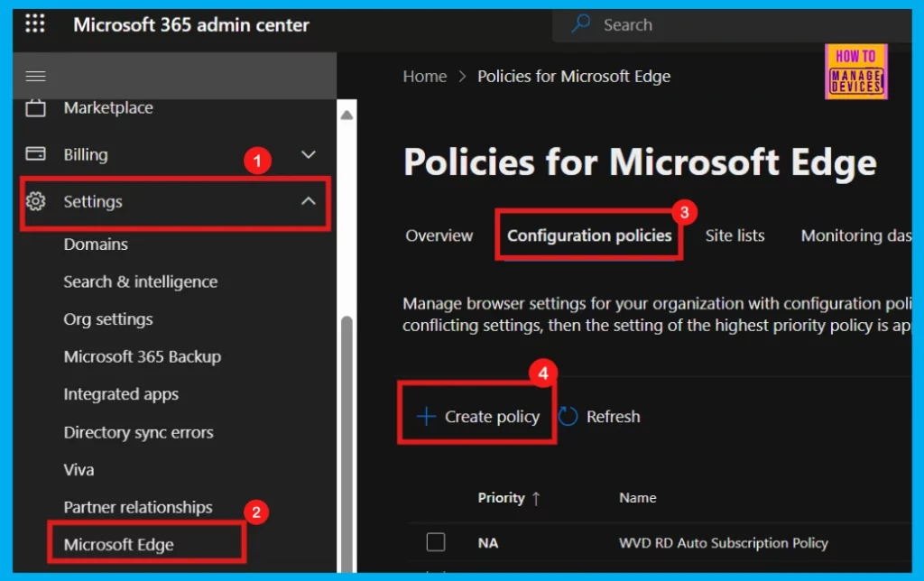This screenshot has height=581, width=924.
Task: Open Microsoft Edge settings
Action: click(x=118, y=545)
